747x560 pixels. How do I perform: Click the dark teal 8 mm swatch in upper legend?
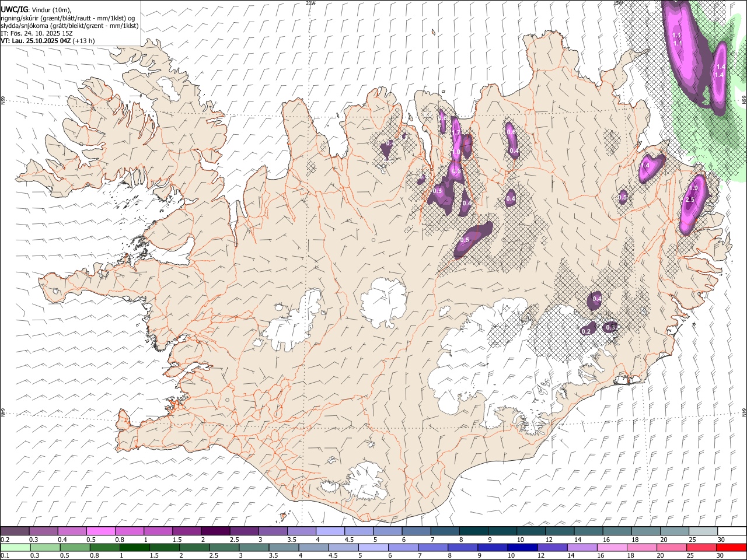point(473,531)
